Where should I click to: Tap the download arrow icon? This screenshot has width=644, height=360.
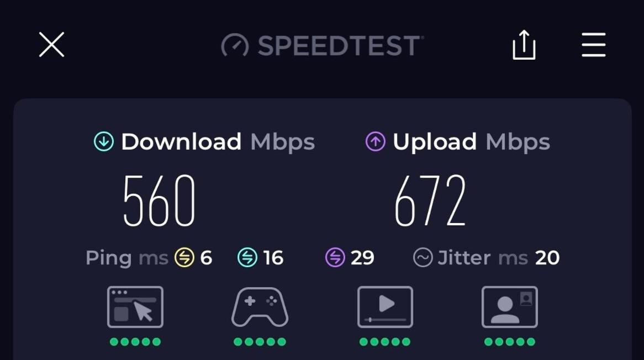[x=104, y=141]
